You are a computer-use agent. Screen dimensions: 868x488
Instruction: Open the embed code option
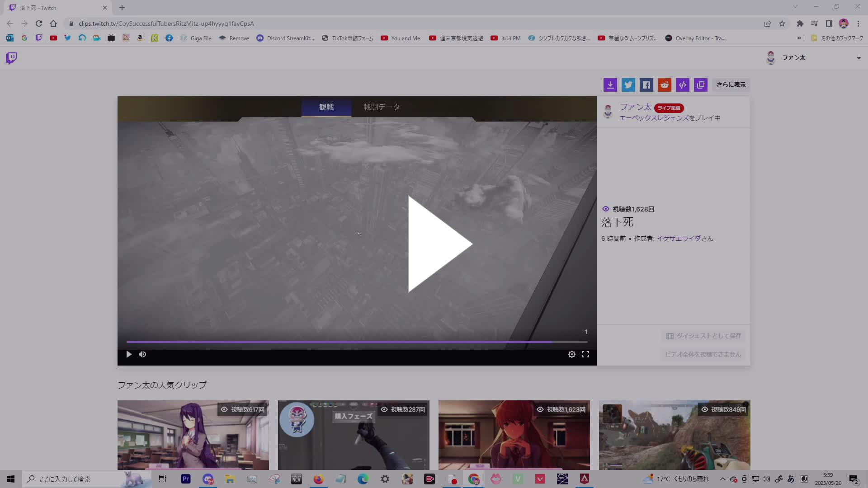click(x=682, y=84)
